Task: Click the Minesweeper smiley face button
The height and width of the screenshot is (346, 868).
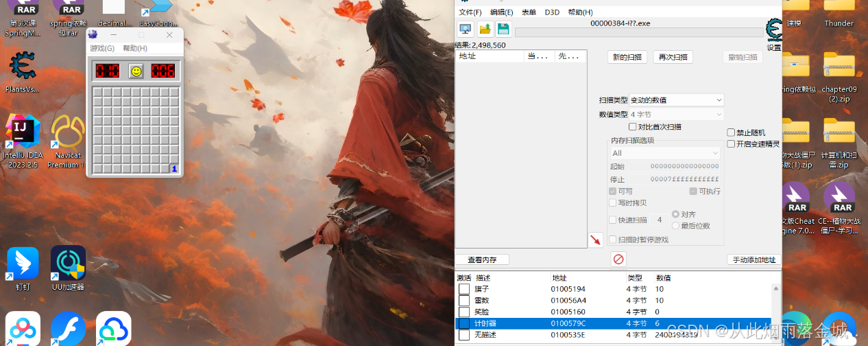Action: coord(136,71)
